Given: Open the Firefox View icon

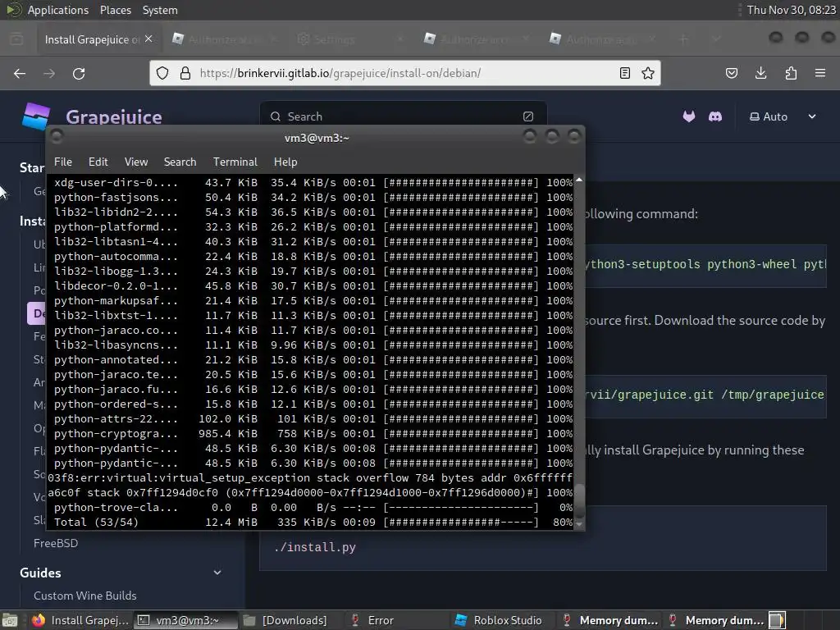Looking at the screenshot, I should pyautogui.click(x=16, y=39).
